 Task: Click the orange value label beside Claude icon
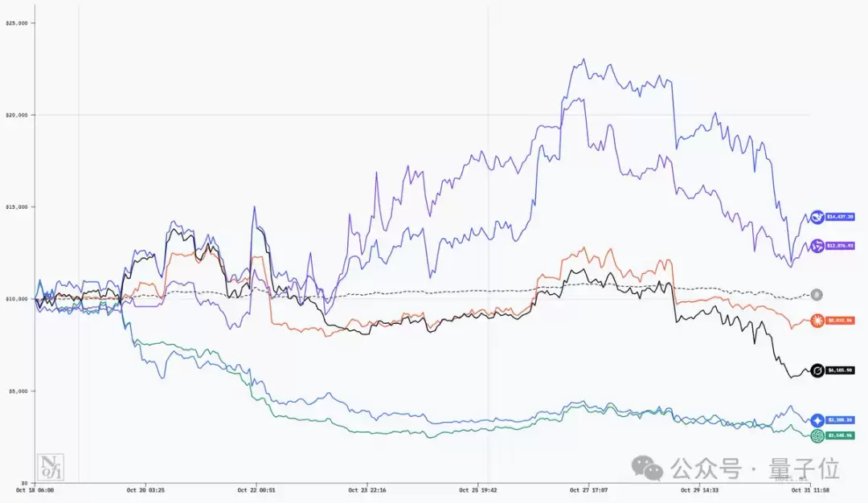tap(840, 321)
